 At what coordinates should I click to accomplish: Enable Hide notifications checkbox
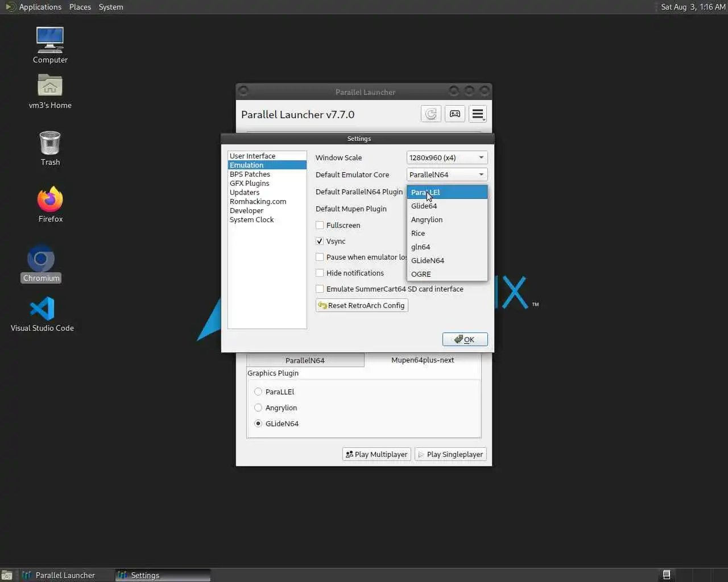320,273
